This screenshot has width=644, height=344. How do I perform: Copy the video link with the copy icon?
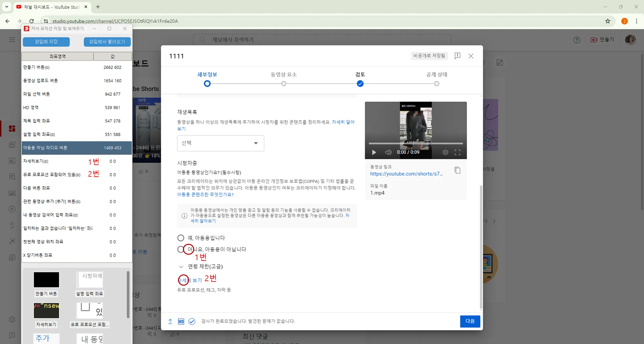[x=457, y=170]
